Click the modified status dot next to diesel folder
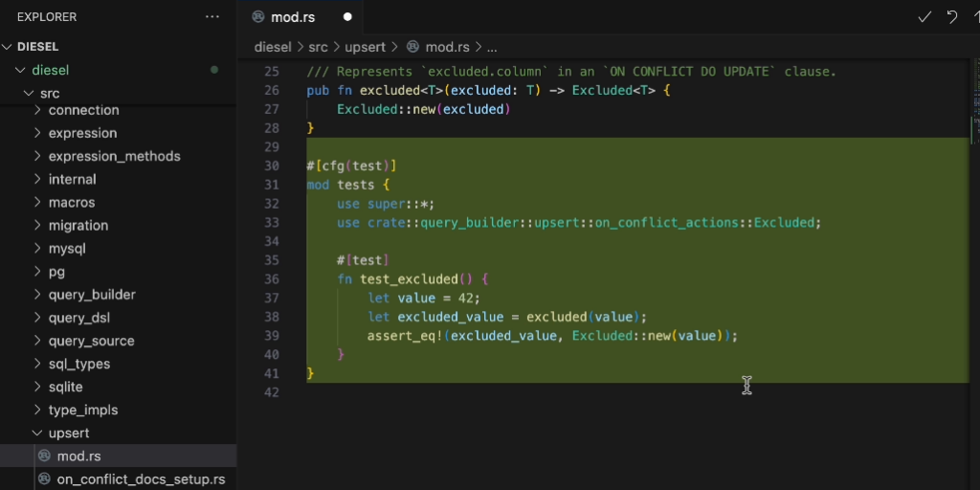980x490 pixels. tap(214, 70)
